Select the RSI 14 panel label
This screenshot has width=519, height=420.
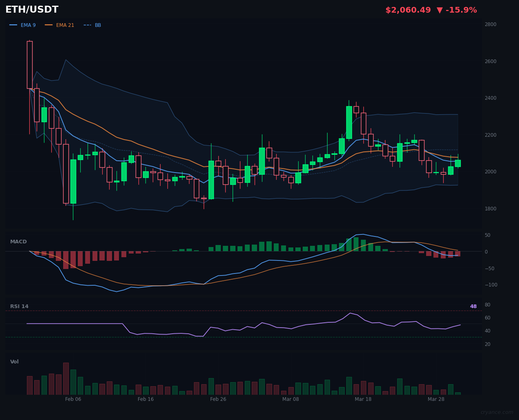[x=20, y=306]
